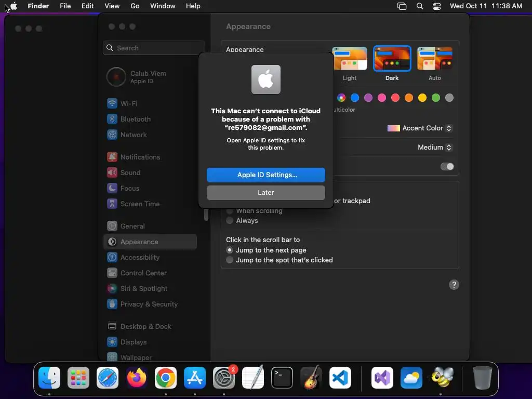532x399 pixels.
Task: Choose the Purple accent color
Action: click(x=368, y=98)
